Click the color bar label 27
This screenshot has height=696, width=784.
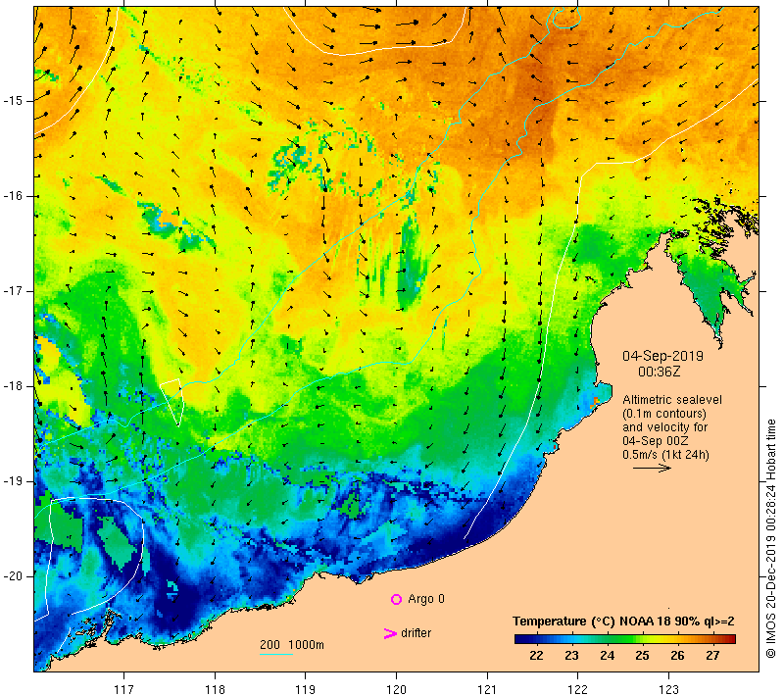(x=712, y=656)
